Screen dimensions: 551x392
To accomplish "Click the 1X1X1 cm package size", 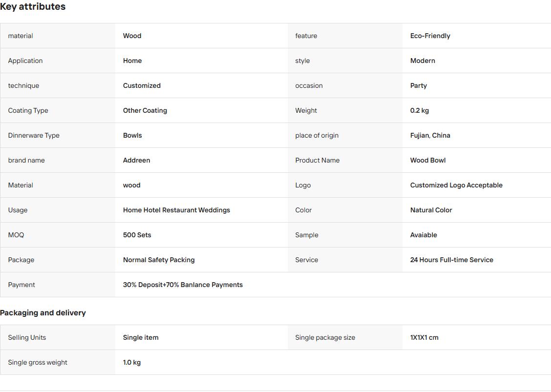I will (x=424, y=338).
